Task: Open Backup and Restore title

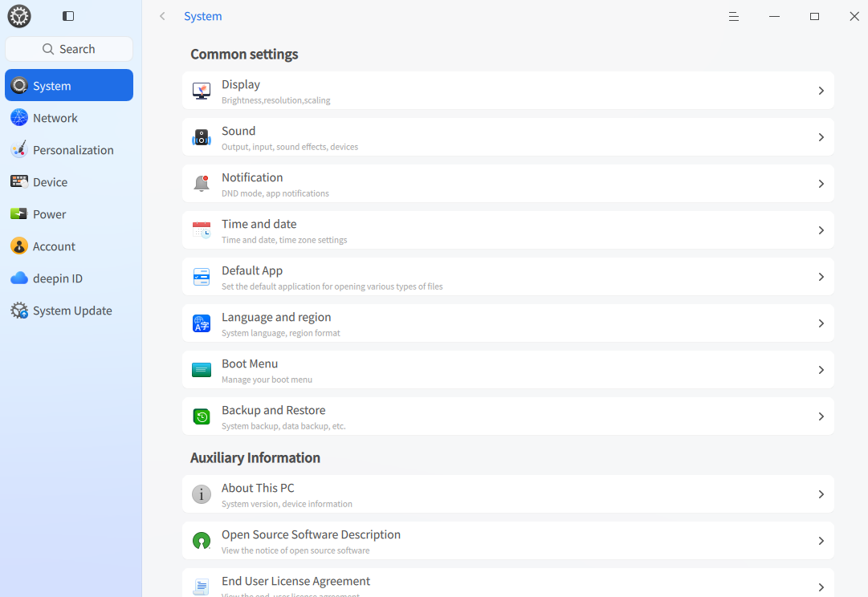Action: (274, 410)
